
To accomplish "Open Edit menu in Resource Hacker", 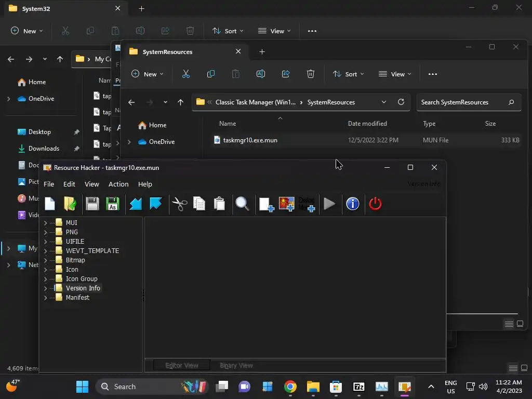I will 69,184.
